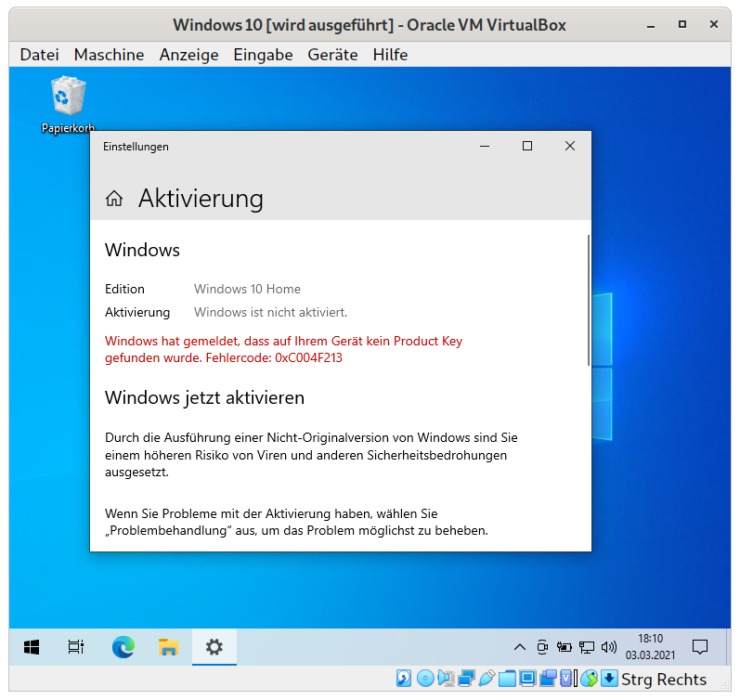740x700 pixels.
Task: Click the hard disk activity indicator icon
Action: coord(404,679)
